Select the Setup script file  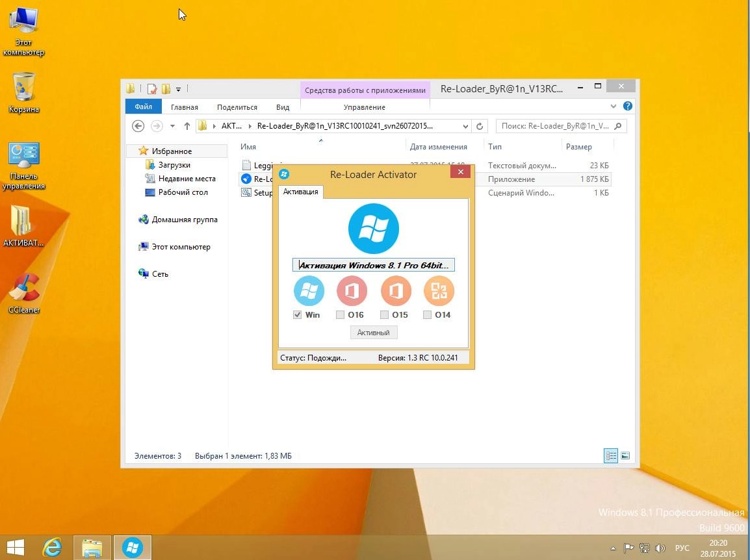(257, 193)
